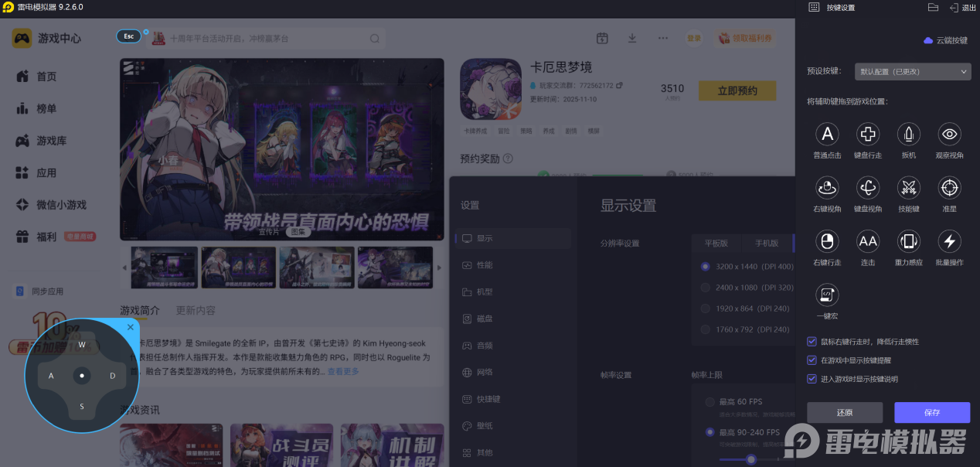This screenshot has width=980, height=467.
Task: Select the 键盘行走 D-pad key icon
Action: 868,134
